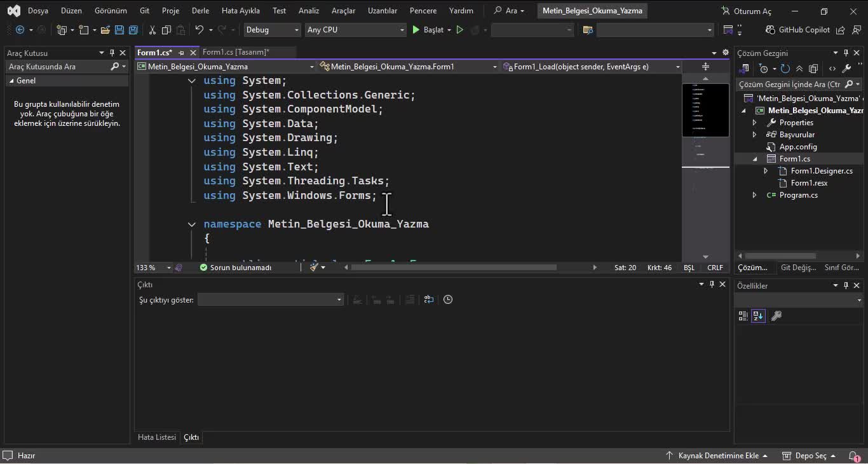Open the Form1_Load member navigation dropdown

pos(591,66)
